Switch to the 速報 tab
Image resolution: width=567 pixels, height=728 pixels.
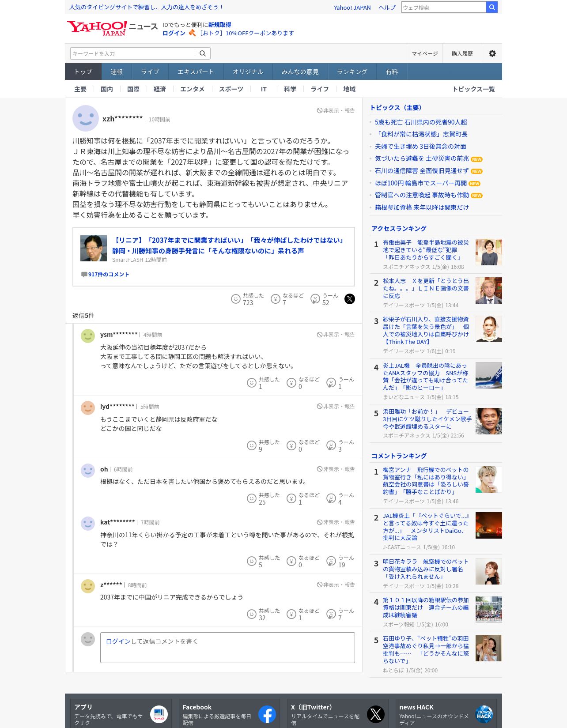[117, 72]
